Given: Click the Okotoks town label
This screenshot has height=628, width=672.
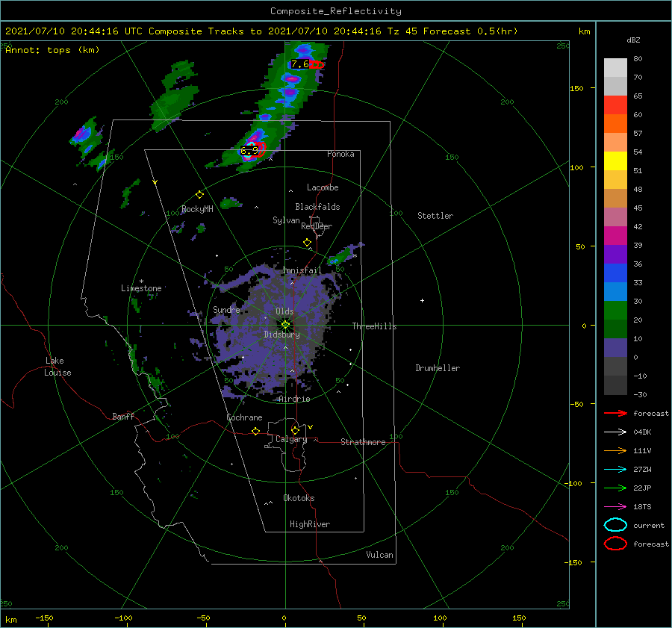Looking at the screenshot, I should (299, 498).
